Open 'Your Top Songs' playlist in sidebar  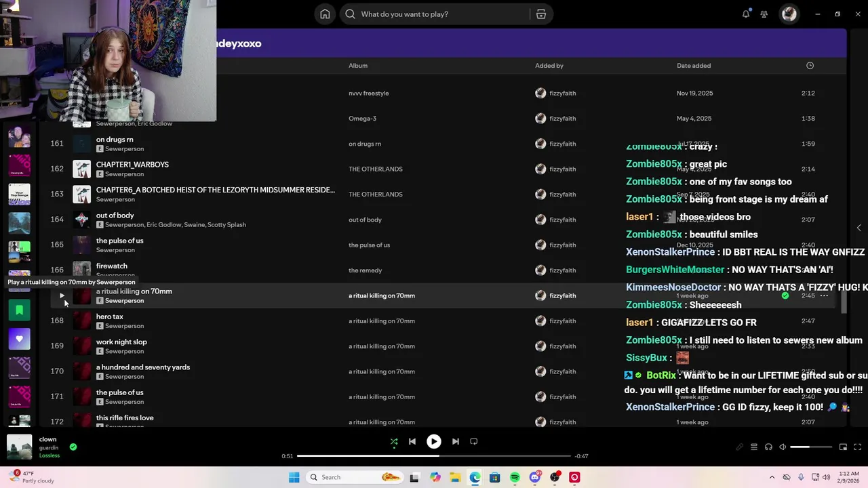(19, 194)
